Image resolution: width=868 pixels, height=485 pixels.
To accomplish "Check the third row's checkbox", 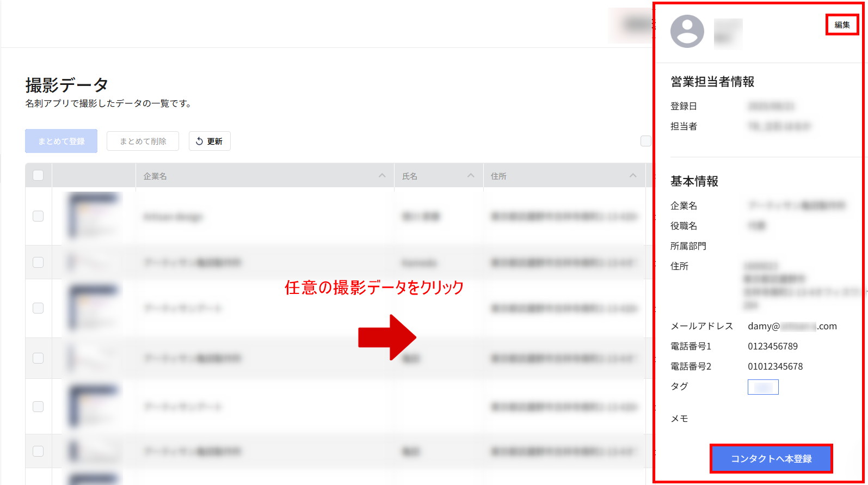I will tap(38, 308).
